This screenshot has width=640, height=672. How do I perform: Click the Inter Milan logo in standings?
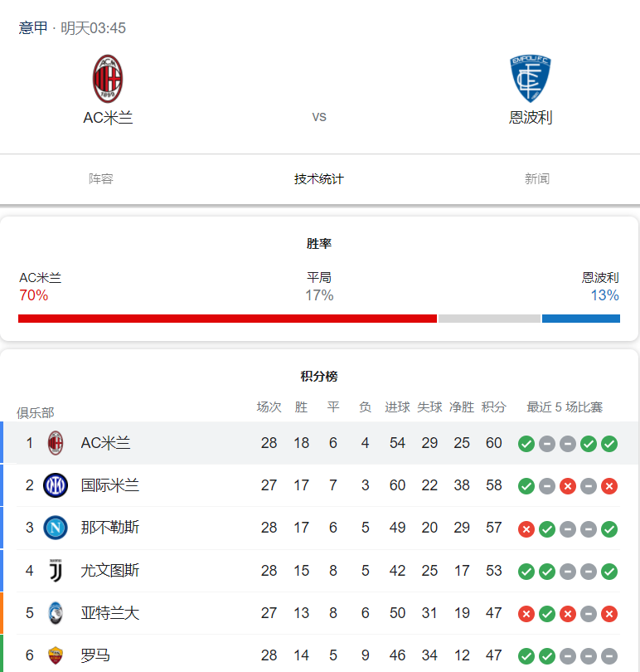pos(56,485)
